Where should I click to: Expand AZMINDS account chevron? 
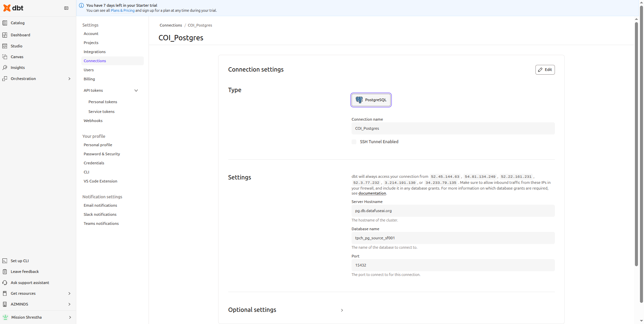pos(70,304)
